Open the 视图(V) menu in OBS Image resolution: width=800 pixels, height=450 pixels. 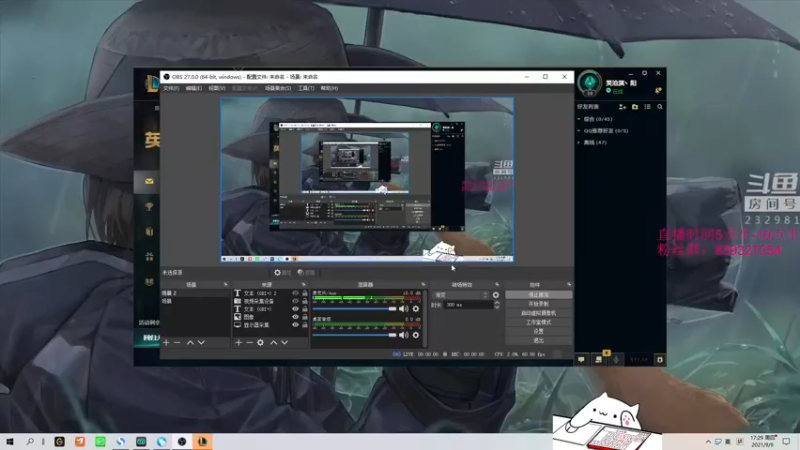[217, 88]
